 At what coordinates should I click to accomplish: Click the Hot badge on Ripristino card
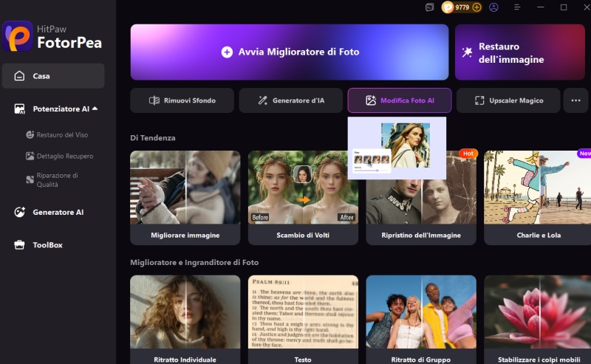click(x=468, y=154)
